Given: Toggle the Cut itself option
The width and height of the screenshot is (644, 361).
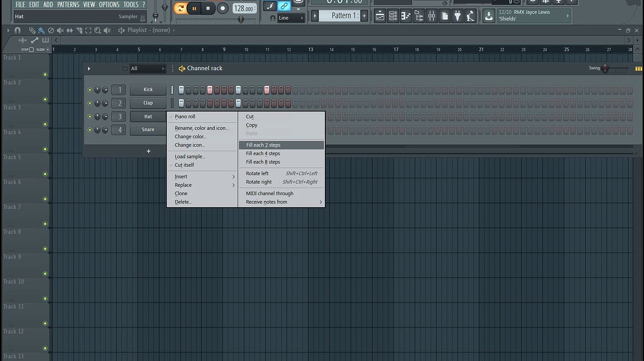Looking at the screenshot, I should click(x=202, y=165).
